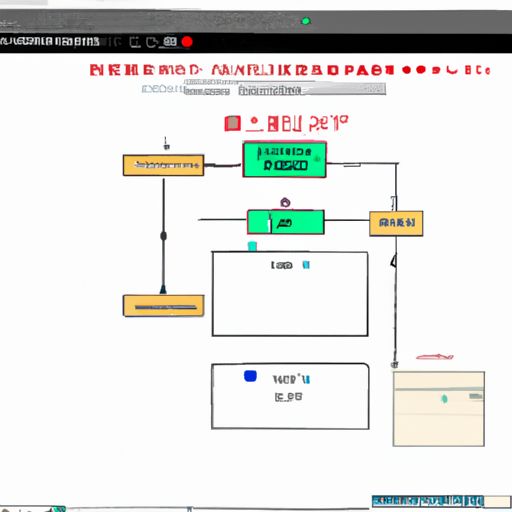The image size is (512, 512).
Task: Click the green status dot in the gray title bar
Action: (306, 21)
